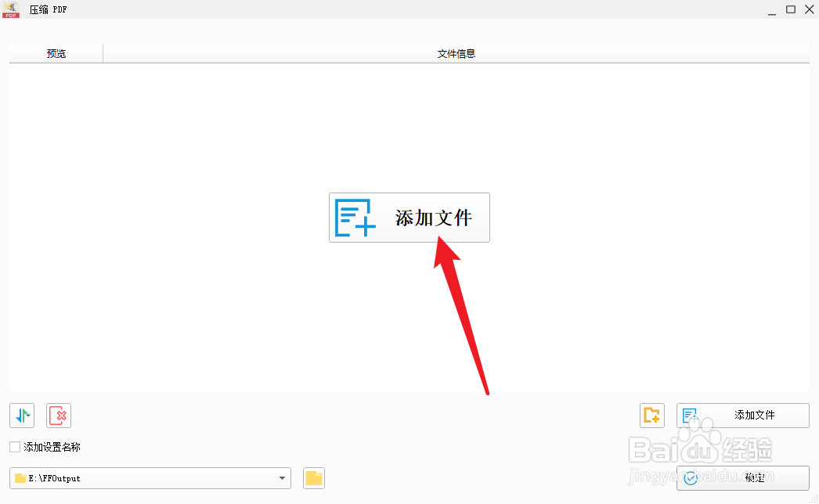Open the output folder browse icon
Viewport: 819px width, 504px height.
tap(314, 478)
